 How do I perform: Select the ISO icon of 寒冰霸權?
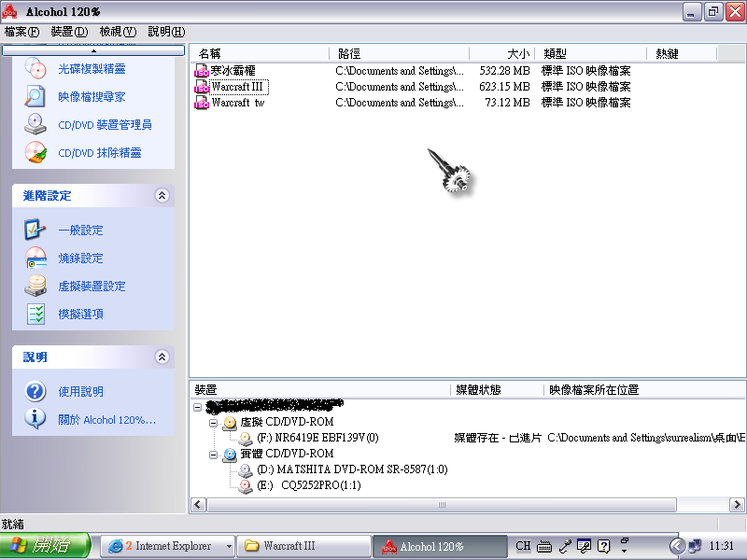tap(202, 71)
